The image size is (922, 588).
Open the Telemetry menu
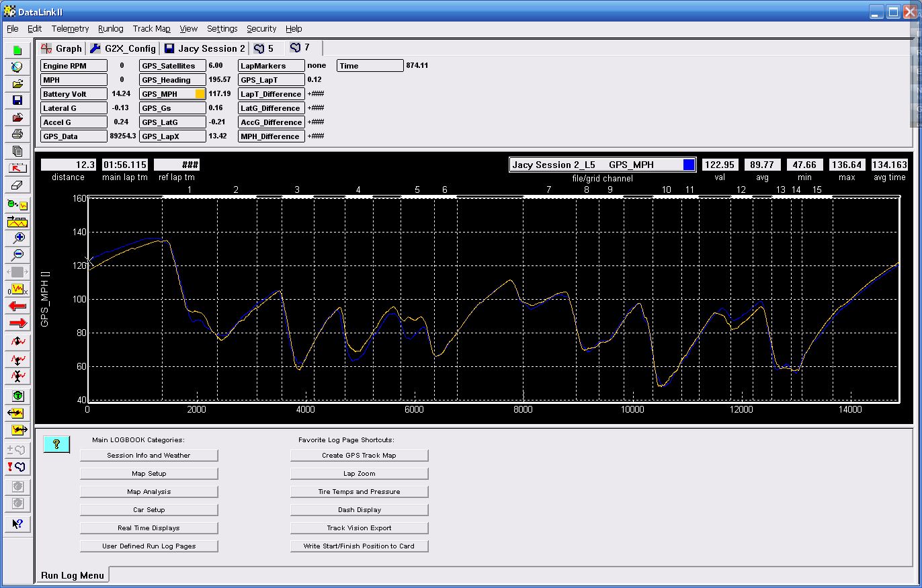(x=70, y=29)
